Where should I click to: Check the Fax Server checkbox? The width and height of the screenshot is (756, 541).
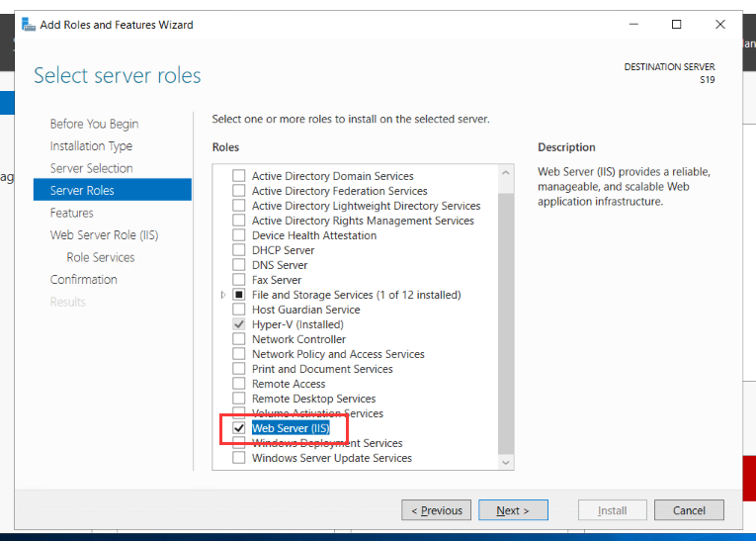pyautogui.click(x=239, y=280)
